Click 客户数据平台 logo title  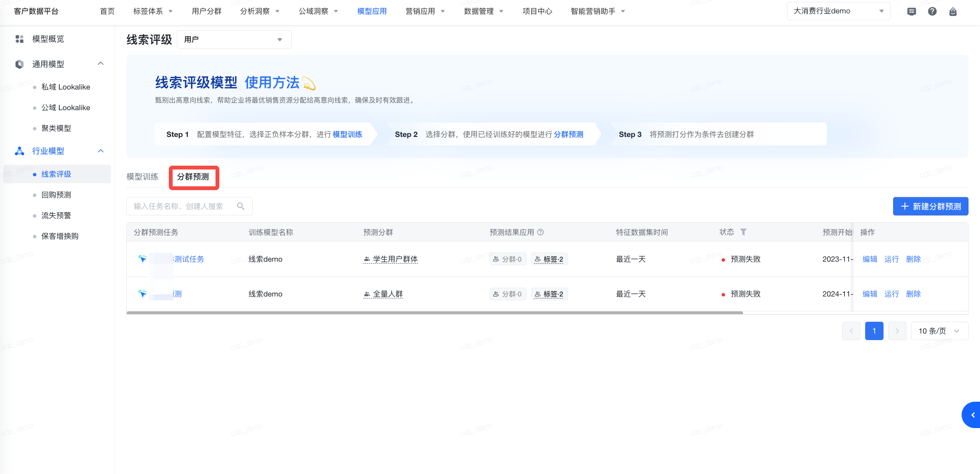[x=36, y=11]
